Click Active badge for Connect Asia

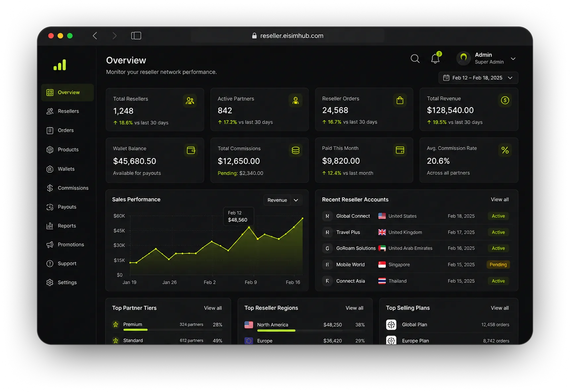click(x=498, y=281)
